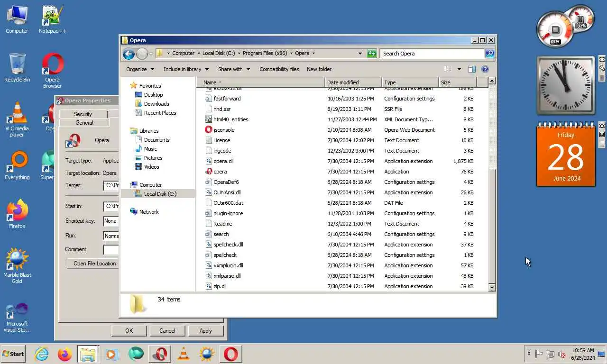Open the Computer desktop icon
The image size is (607, 364).
pyautogui.click(x=17, y=19)
